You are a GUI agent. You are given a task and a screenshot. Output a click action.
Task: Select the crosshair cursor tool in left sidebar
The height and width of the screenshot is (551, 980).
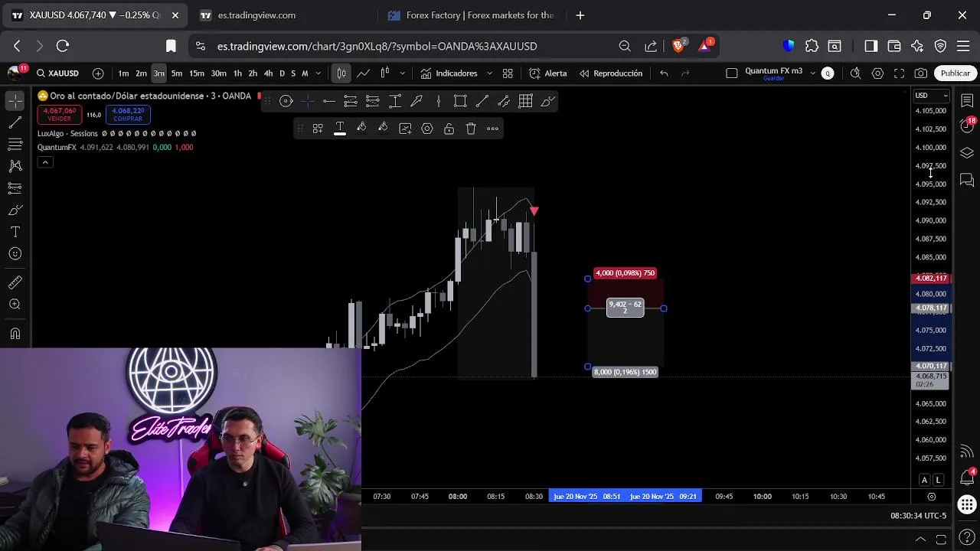click(15, 101)
